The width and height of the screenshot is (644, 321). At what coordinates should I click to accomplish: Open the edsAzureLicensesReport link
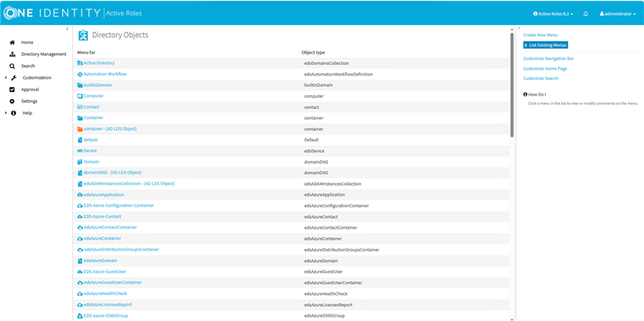pyautogui.click(x=107, y=305)
